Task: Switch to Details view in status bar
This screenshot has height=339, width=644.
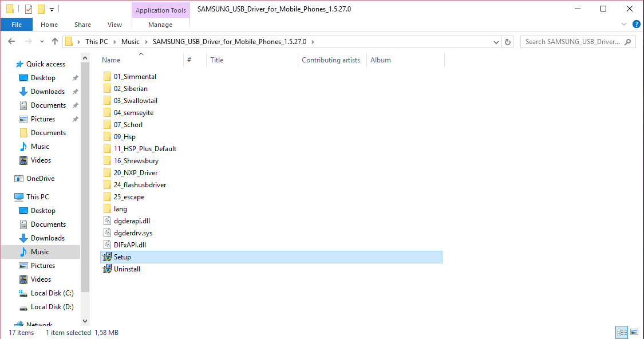Action: (622, 332)
